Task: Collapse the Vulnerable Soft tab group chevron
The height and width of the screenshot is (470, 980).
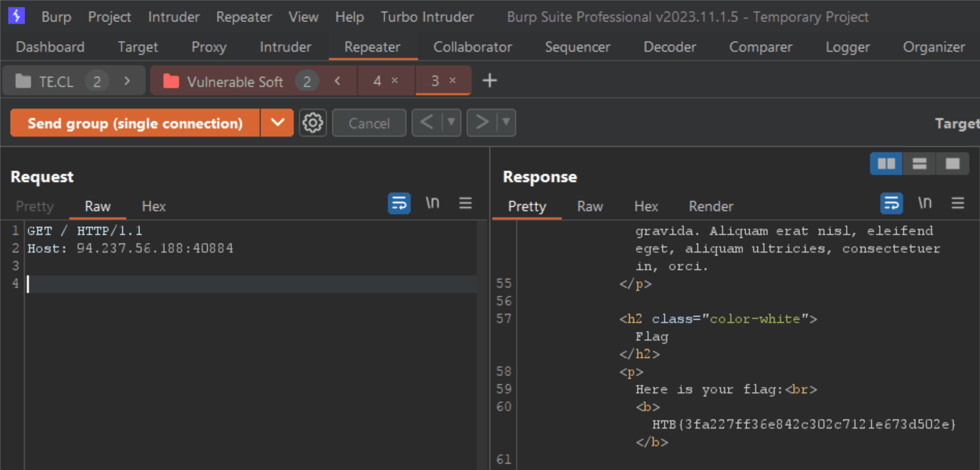Action: coord(337,81)
